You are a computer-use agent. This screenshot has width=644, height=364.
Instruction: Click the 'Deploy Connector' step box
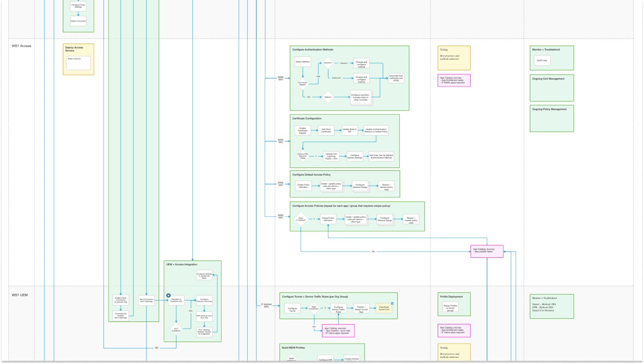point(78,21)
